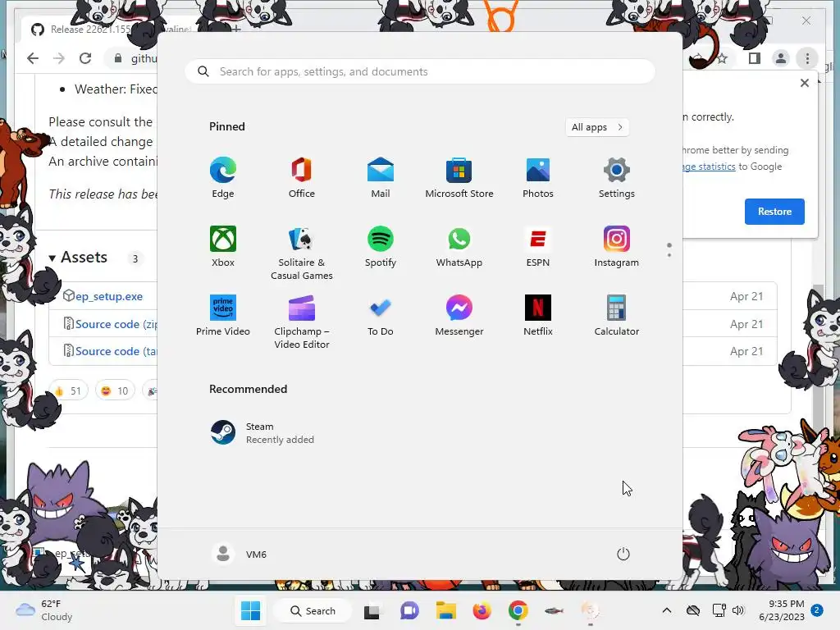Open the notification center badge
Screen dimensions: 840x630
pyautogui.click(x=817, y=610)
